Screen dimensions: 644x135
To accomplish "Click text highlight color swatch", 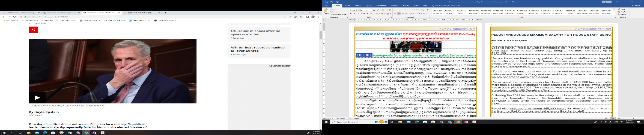I will pos(382,14).
